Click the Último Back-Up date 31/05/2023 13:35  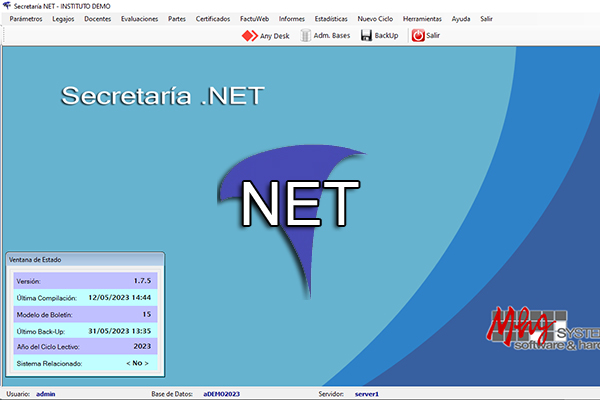119,331
